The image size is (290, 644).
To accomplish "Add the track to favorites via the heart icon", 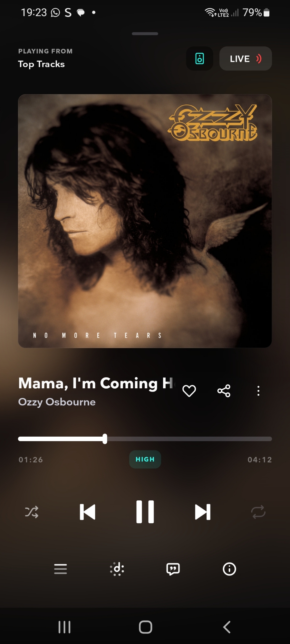I will [x=189, y=391].
